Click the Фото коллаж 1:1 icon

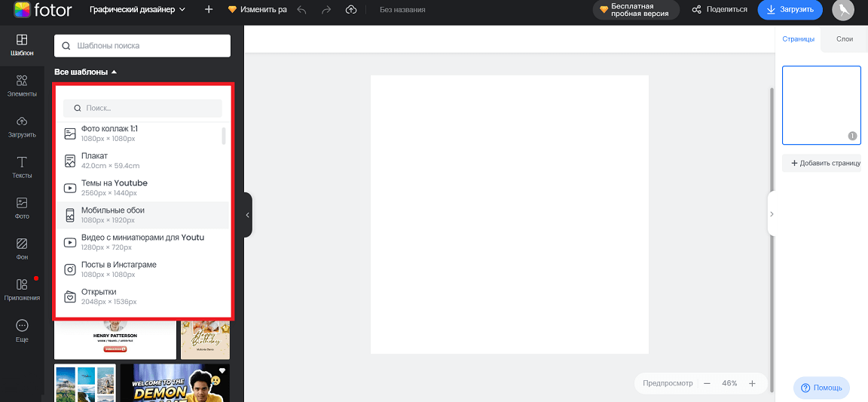70,133
